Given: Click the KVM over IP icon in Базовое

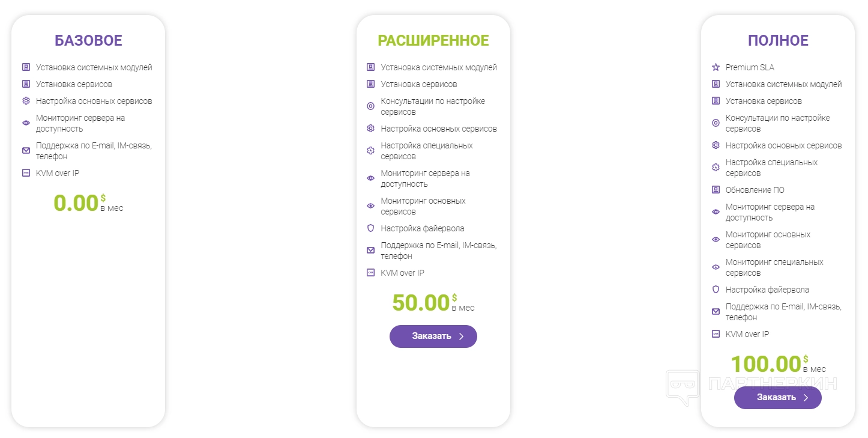Looking at the screenshot, I should tap(26, 173).
